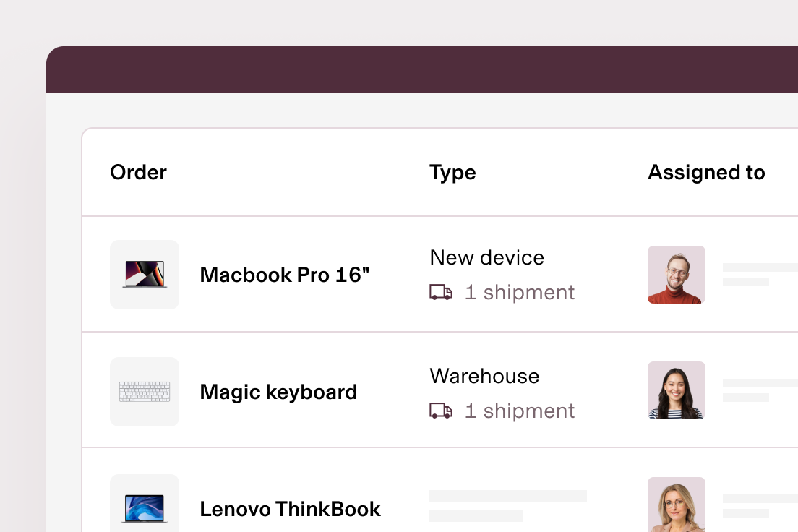
Task: Open the Magic keyboard order
Action: tap(278, 392)
